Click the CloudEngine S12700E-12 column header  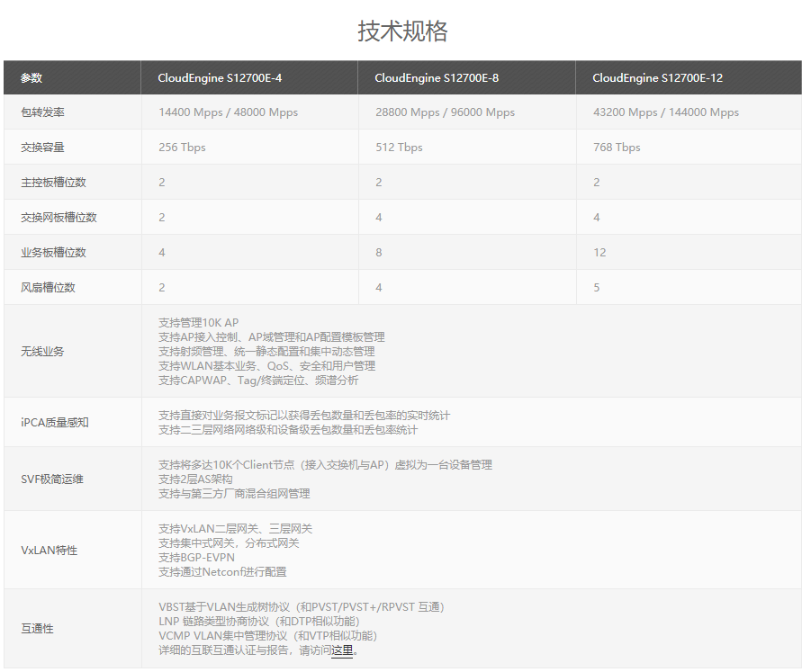pos(657,78)
